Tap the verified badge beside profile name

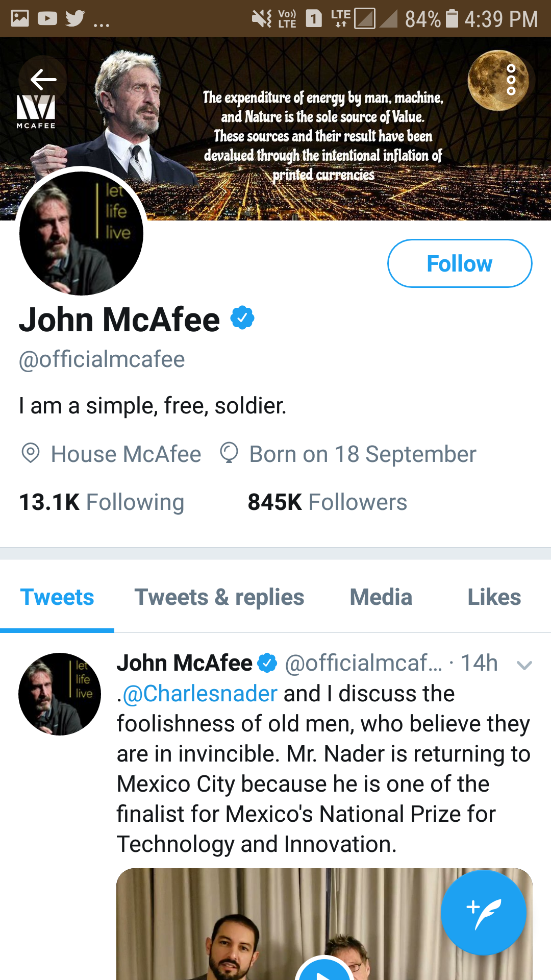242,318
